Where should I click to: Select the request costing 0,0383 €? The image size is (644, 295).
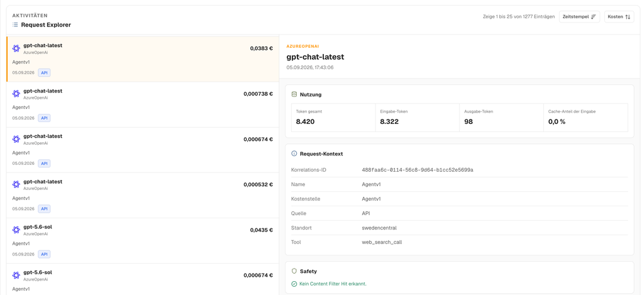(143, 59)
